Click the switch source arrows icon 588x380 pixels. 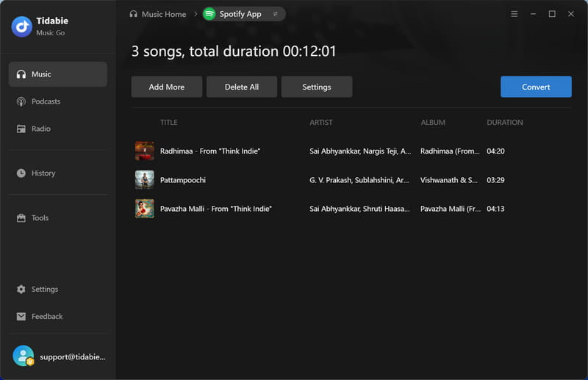[276, 14]
